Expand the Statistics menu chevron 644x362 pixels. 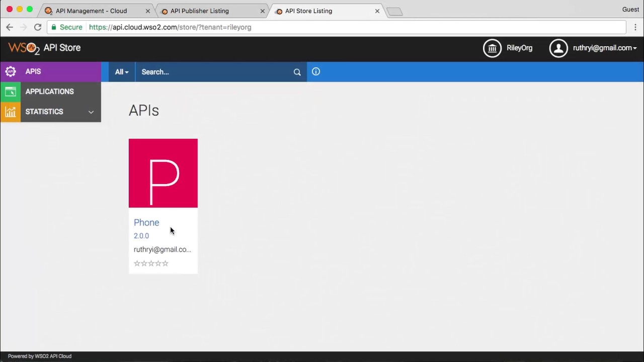point(91,112)
